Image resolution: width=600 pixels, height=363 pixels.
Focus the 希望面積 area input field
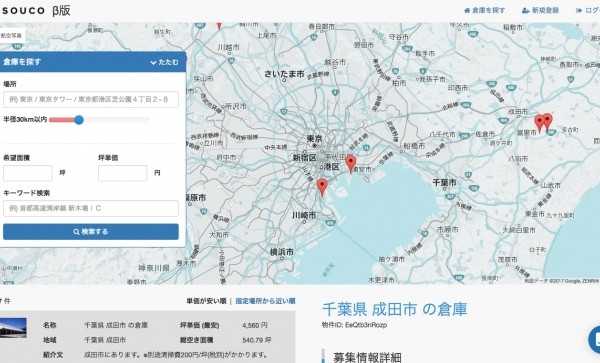click(28, 173)
